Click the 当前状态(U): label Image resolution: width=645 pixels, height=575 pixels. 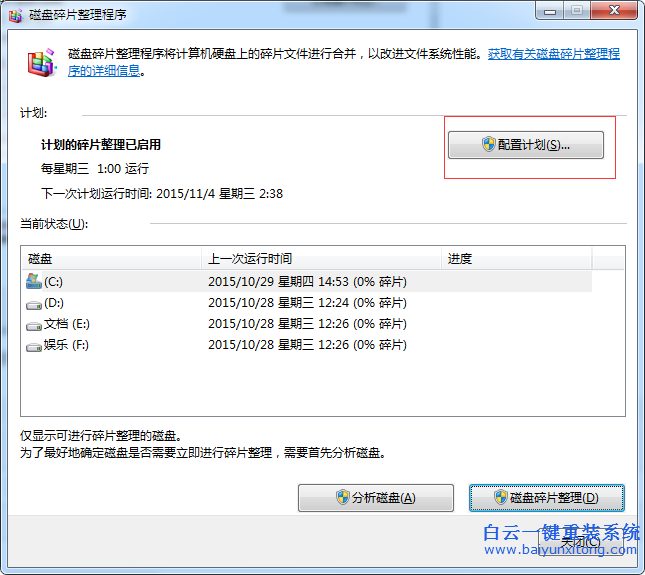[54, 224]
